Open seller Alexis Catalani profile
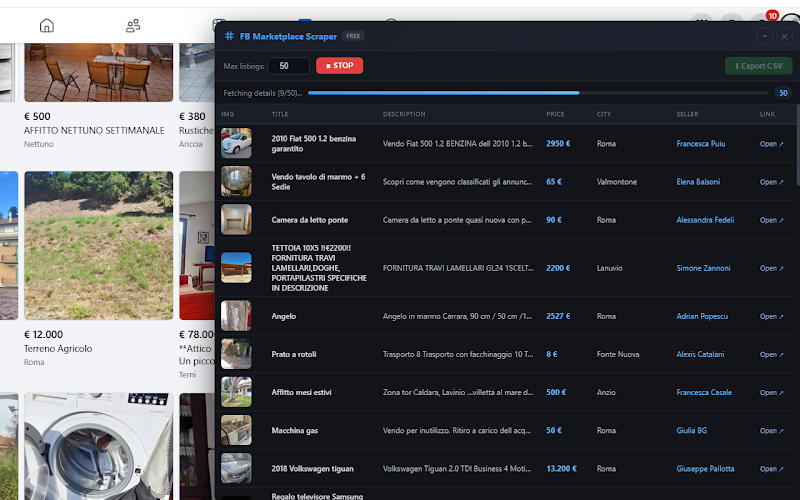Viewport: 800px width, 500px height. coord(700,354)
